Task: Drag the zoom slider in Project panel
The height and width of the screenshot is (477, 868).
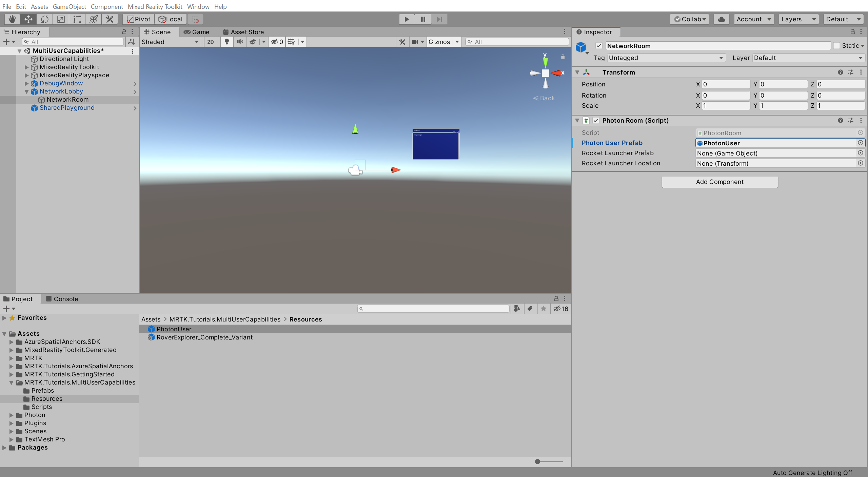Action: (x=537, y=461)
